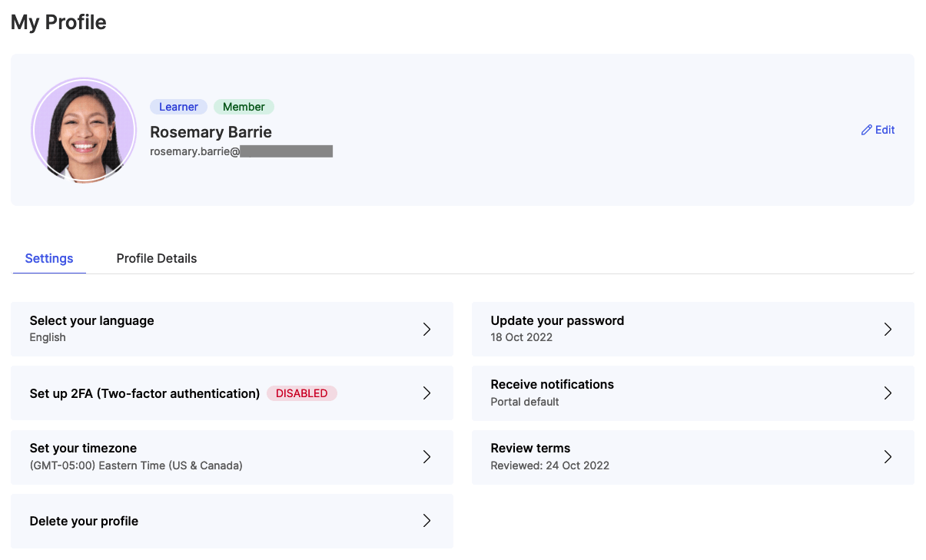Click the chevron beside Review terms
This screenshot has height=560, width=926.
coord(888,456)
